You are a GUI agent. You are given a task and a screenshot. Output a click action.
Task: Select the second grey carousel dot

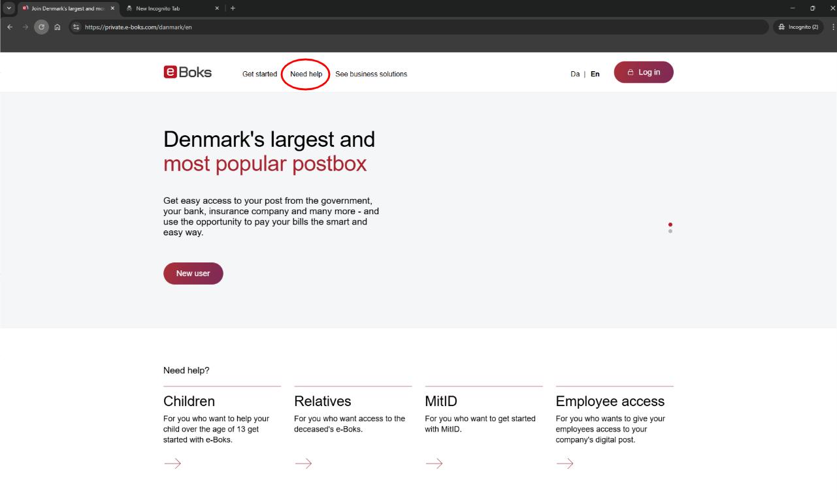pos(670,231)
